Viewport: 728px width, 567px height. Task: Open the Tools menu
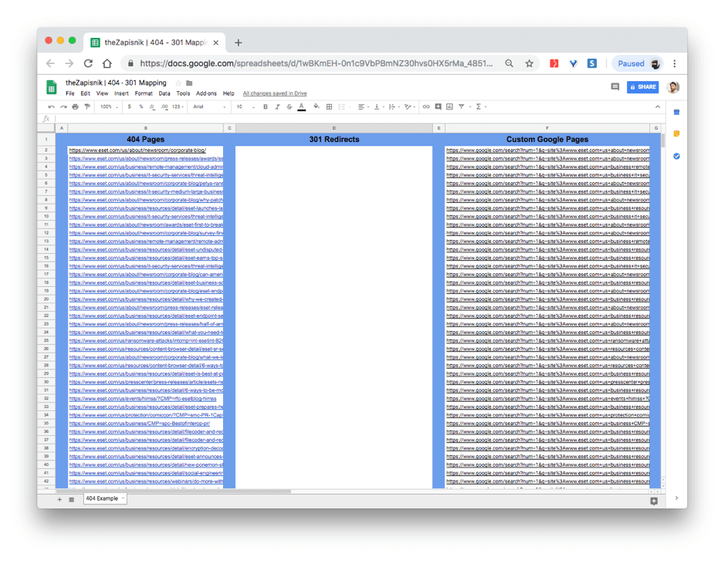pyautogui.click(x=183, y=93)
